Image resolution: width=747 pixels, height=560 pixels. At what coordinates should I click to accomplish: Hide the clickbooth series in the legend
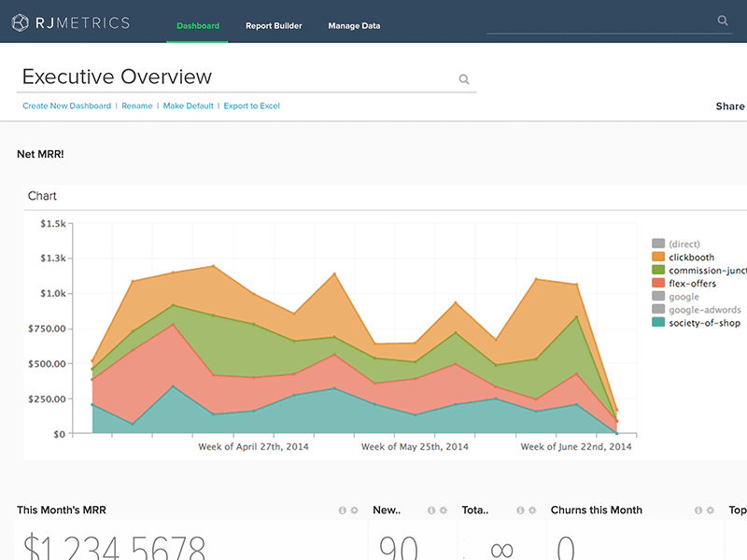(691, 258)
